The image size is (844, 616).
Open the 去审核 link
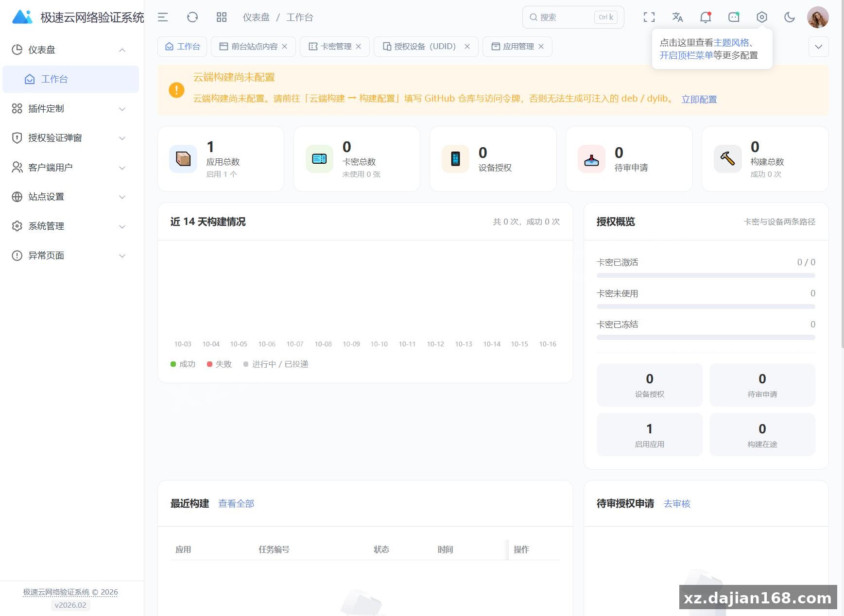click(677, 504)
